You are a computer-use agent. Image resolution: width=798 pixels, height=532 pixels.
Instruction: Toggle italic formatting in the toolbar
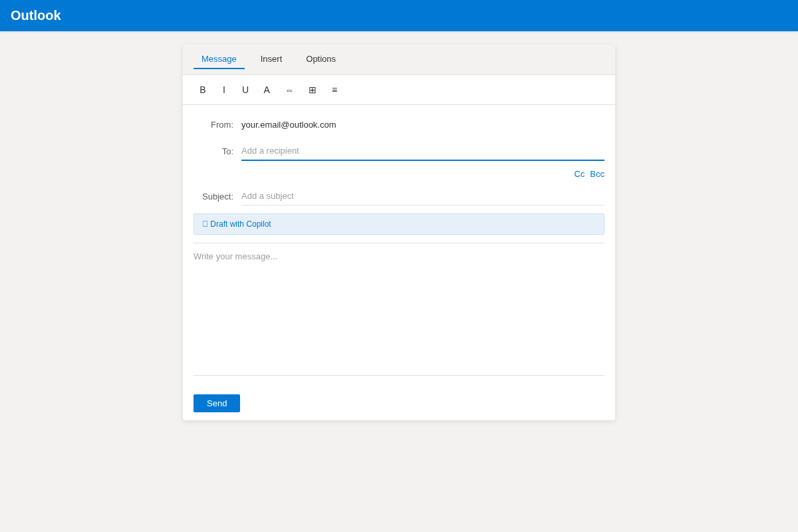click(x=223, y=90)
